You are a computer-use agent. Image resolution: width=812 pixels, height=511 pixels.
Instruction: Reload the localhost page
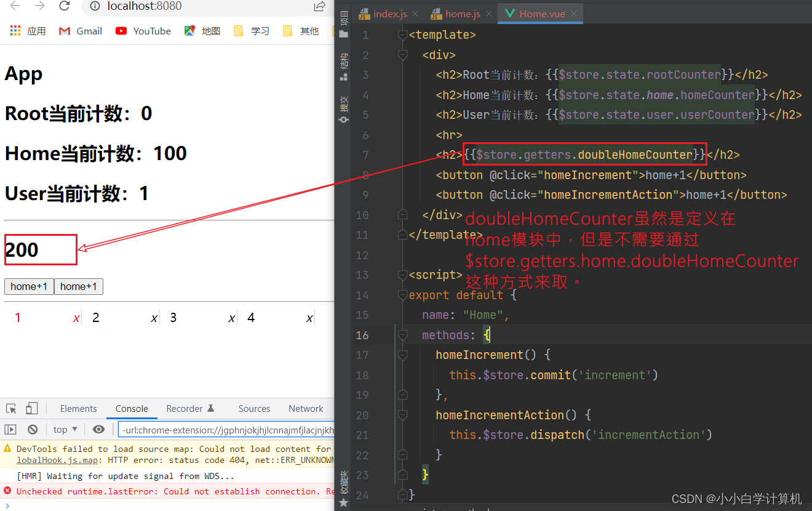[x=64, y=7]
